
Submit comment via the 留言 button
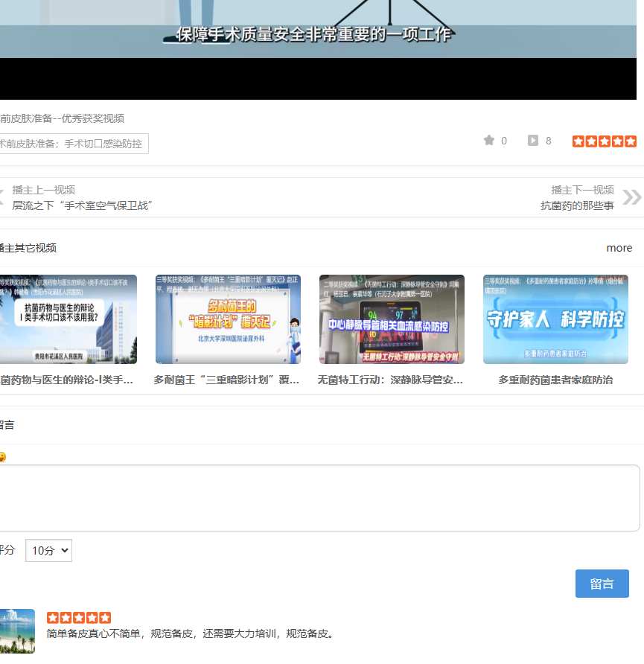[602, 584]
